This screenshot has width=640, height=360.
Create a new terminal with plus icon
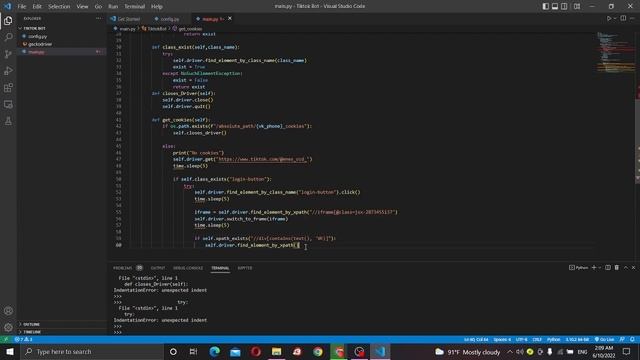[594, 267]
